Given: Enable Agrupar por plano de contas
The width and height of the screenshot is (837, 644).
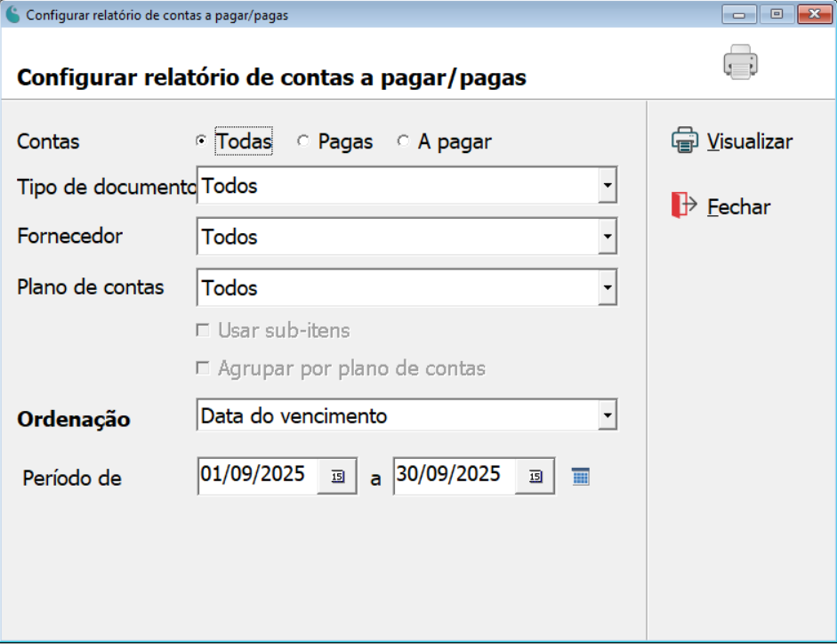Looking at the screenshot, I should 203,367.
